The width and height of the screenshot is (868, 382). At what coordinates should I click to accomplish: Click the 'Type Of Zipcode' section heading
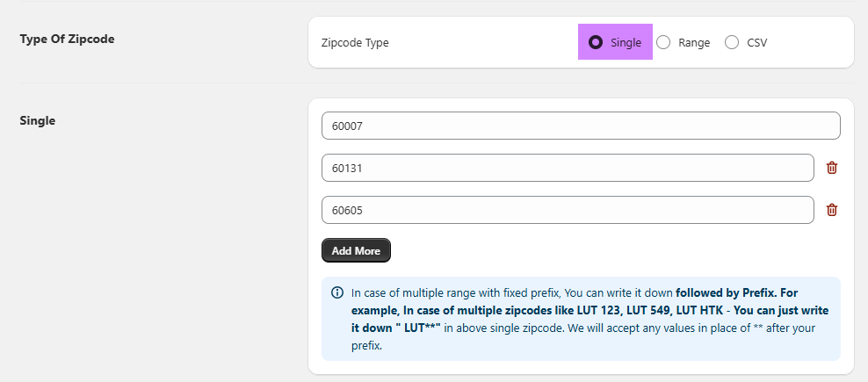[67, 39]
